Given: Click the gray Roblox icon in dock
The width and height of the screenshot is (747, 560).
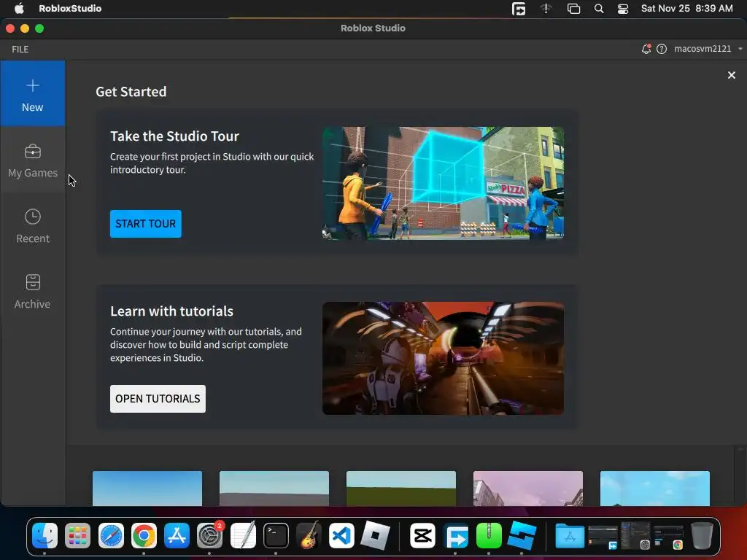Looking at the screenshot, I should point(375,536).
